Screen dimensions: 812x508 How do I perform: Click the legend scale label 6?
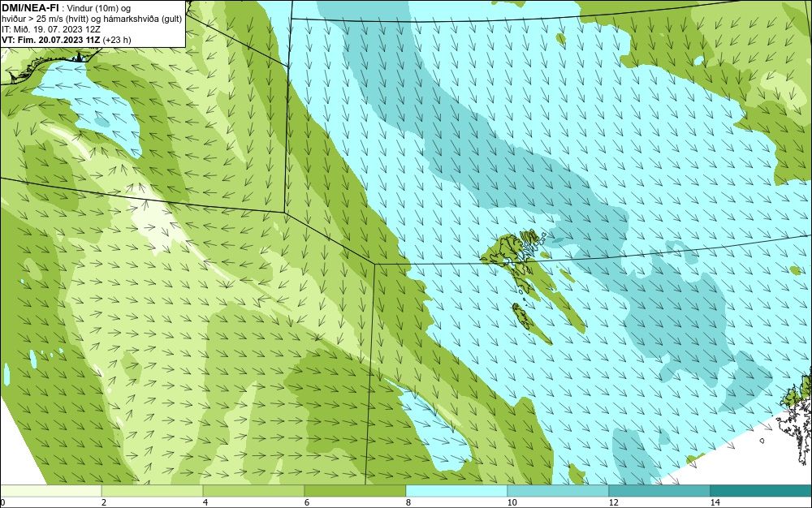point(307,502)
